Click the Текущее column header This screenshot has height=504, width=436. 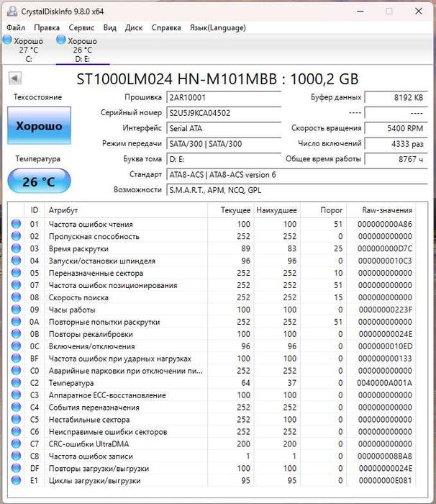pyautogui.click(x=231, y=210)
